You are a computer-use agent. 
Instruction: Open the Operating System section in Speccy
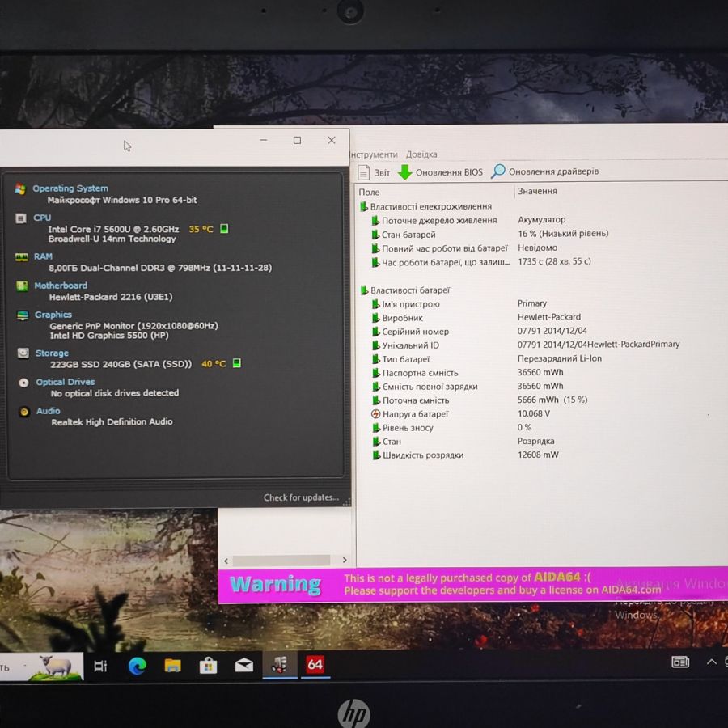(70, 188)
